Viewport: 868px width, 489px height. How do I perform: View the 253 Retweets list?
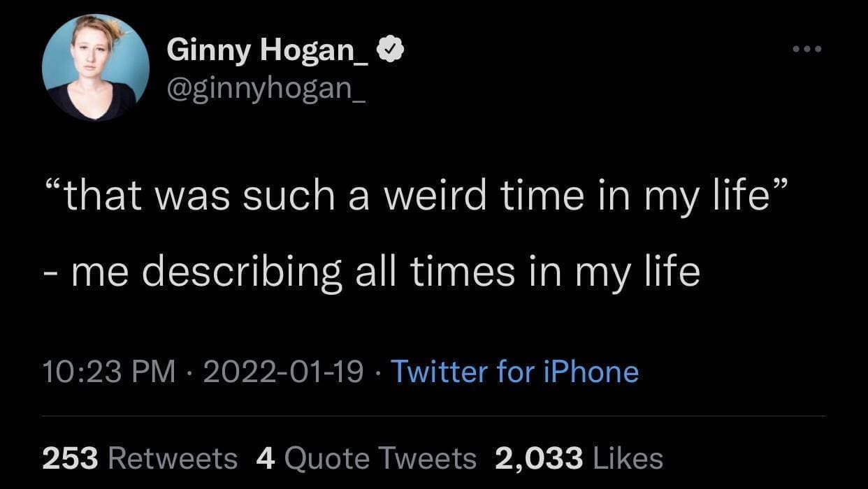tap(140, 458)
